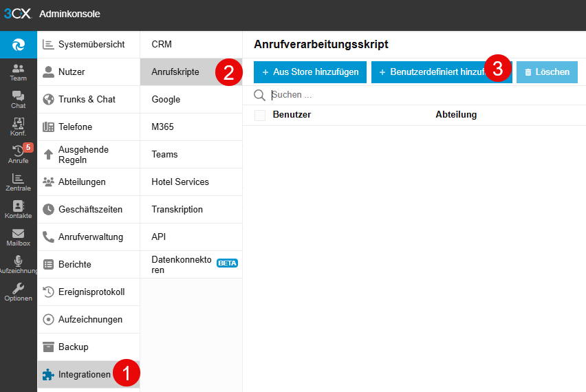Select Trunks & Chat menu item
586x392 pixels.
(89, 100)
